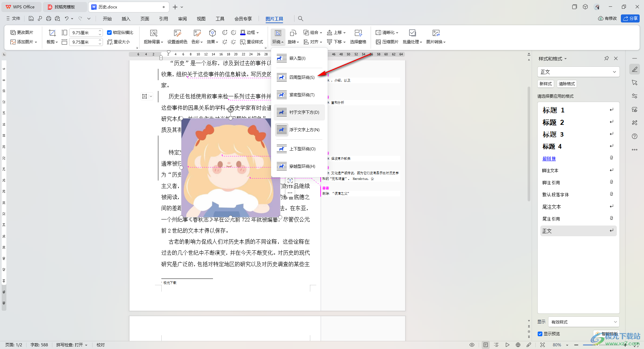Viewport: 644px width, 349px height.
Task: Apply the 标题 3 heading style
Action: coord(578,135)
